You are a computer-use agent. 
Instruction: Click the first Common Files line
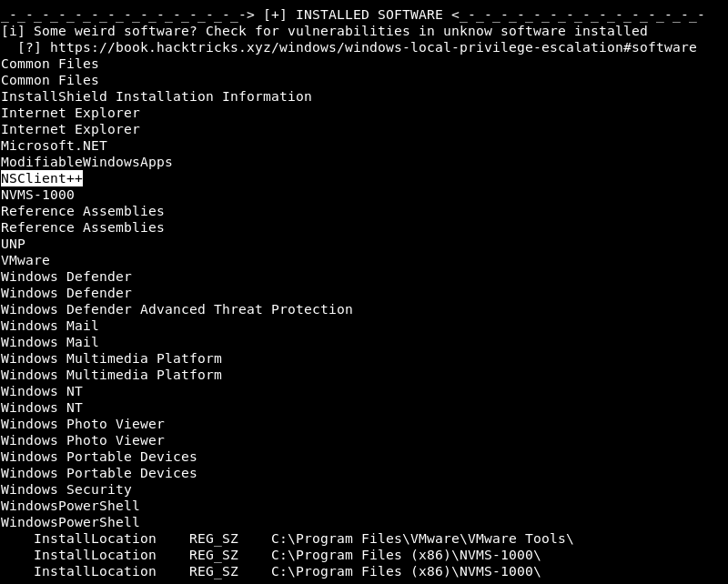pyautogui.click(x=50, y=64)
